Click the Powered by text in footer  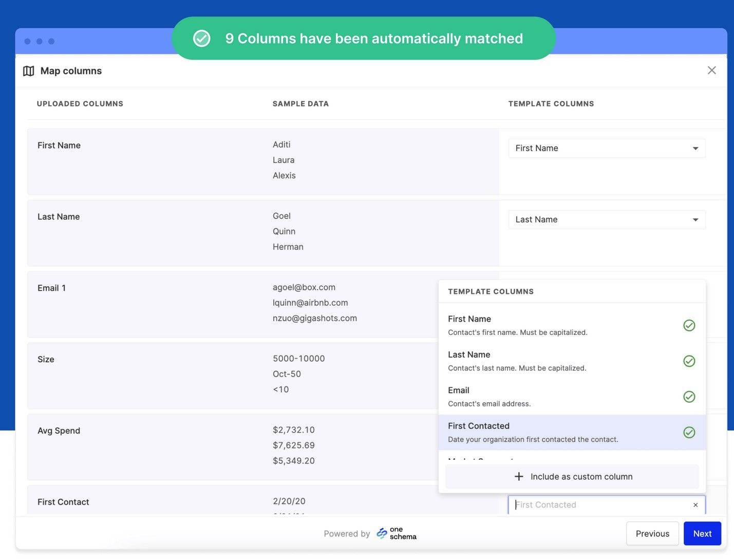coord(347,534)
